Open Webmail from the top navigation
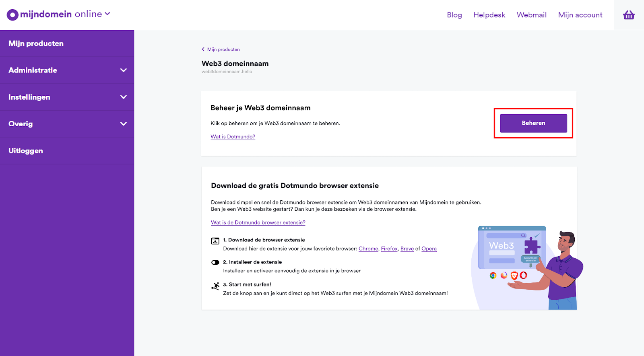644x356 pixels. (531, 15)
